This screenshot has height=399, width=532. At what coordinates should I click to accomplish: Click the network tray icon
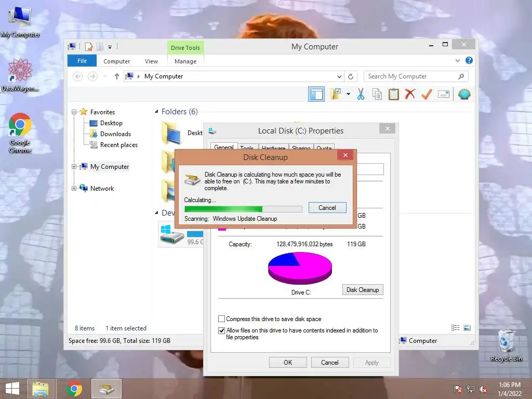[471, 389]
